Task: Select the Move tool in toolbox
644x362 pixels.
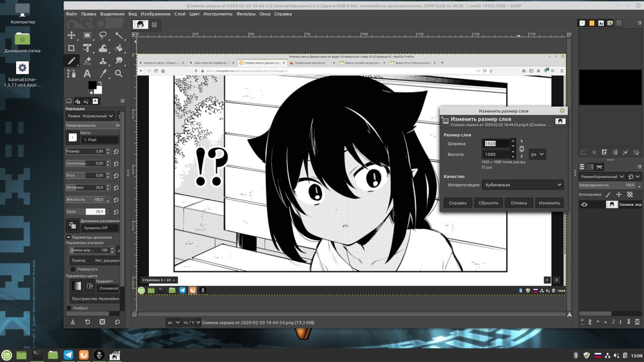Action: [71, 35]
